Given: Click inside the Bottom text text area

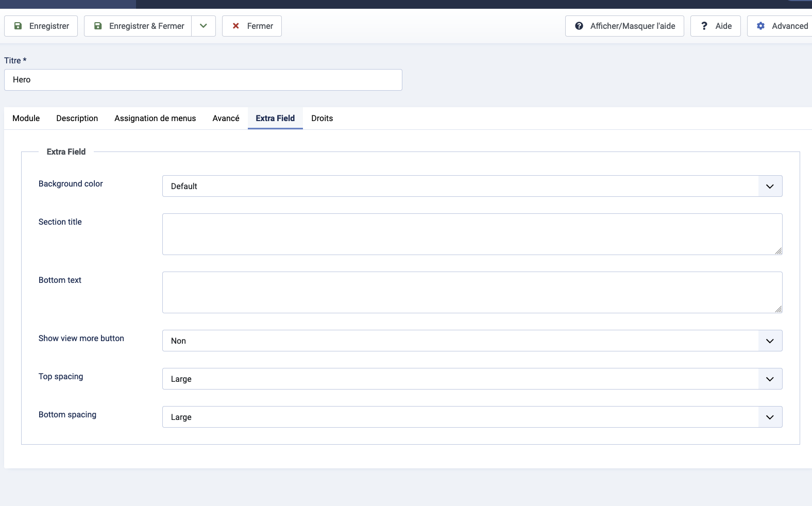Looking at the screenshot, I should 472,292.
